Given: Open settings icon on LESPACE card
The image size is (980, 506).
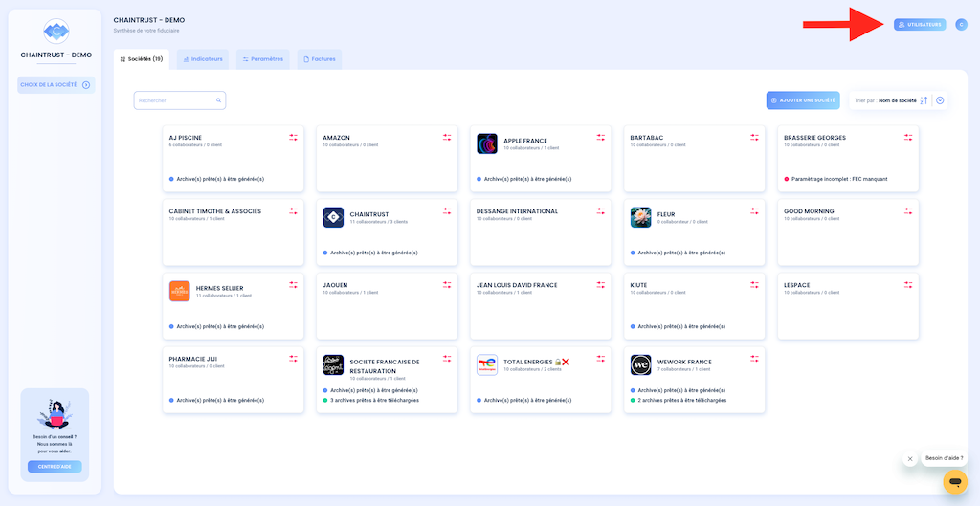Looking at the screenshot, I should point(908,285).
